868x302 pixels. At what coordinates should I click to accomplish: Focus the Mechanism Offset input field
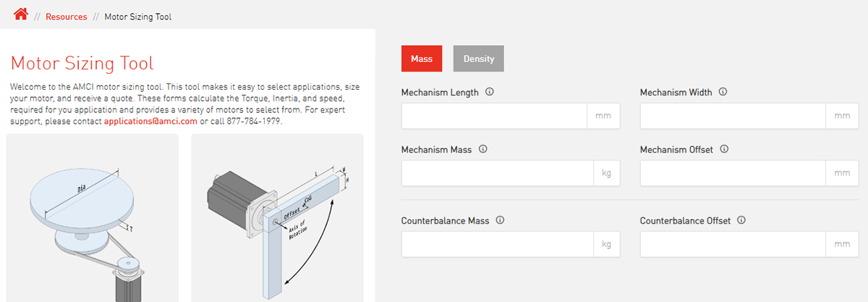click(x=733, y=173)
